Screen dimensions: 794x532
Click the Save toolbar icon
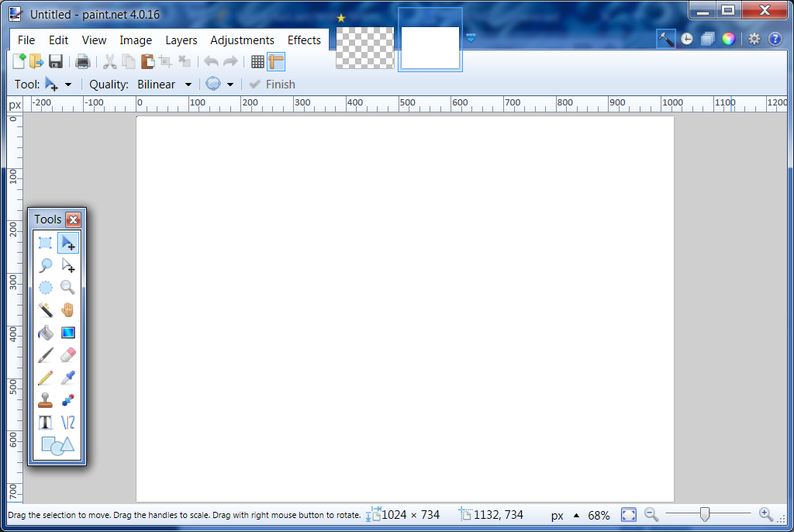56,61
